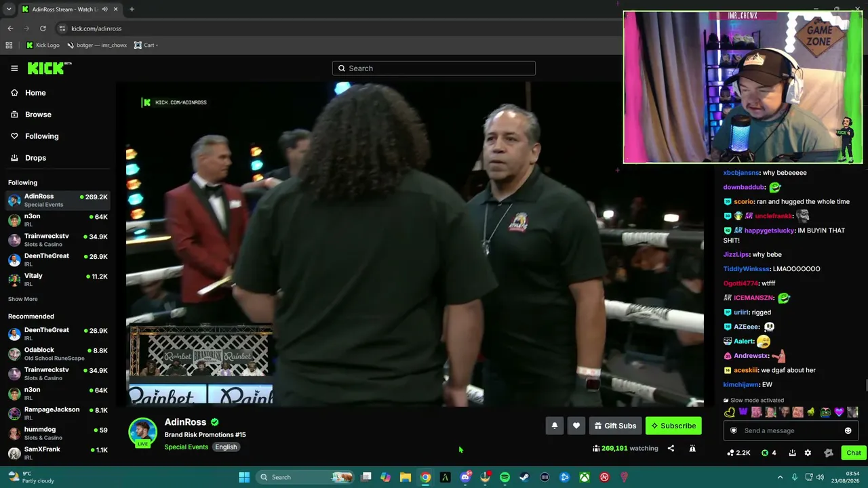Open Spotify from the taskbar
The height and width of the screenshot is (488, 868).
[x=505, y=477]
